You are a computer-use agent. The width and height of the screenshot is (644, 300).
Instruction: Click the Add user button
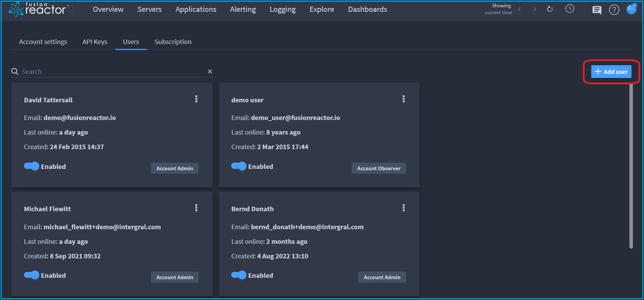click(611, 72)
